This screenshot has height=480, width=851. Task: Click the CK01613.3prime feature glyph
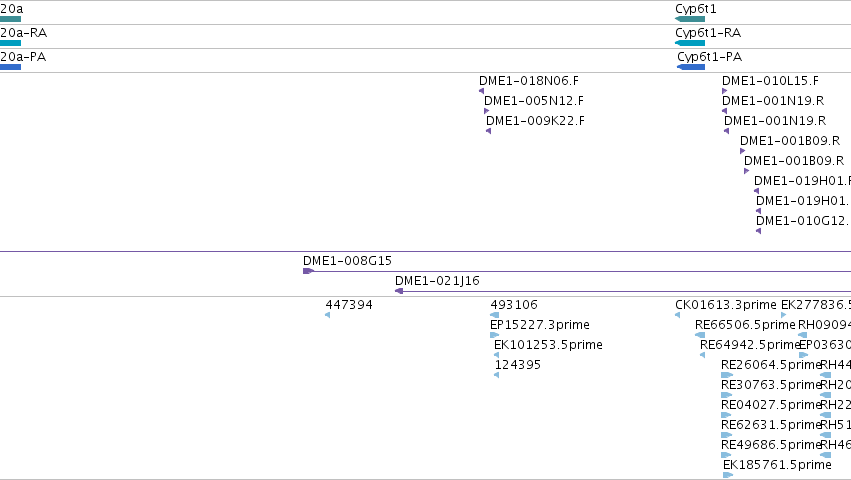point(677,315)
